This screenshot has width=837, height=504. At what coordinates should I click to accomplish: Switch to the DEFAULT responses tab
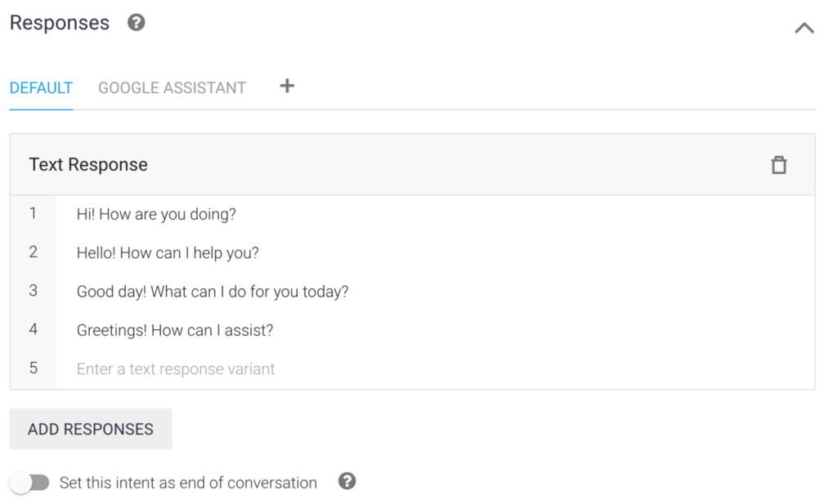[41, 88]
